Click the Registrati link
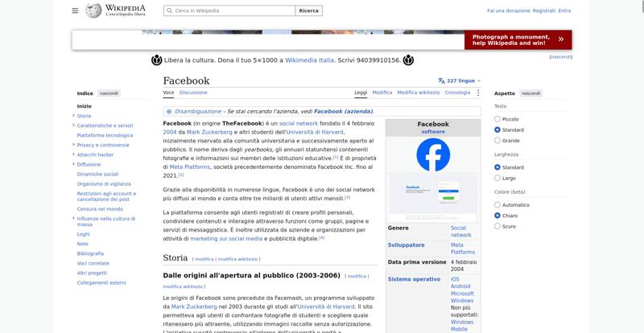The image size is (644, 333). 544,10
